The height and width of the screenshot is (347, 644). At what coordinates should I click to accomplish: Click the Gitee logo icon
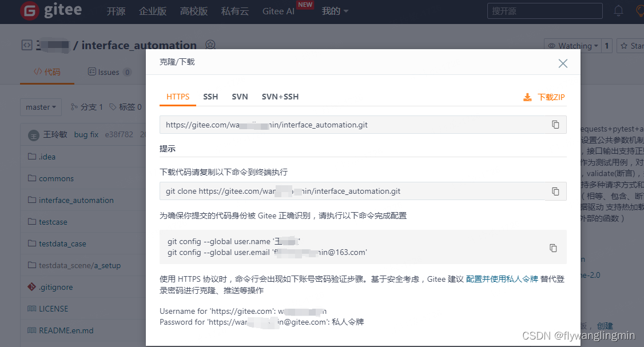click(30, 11)
